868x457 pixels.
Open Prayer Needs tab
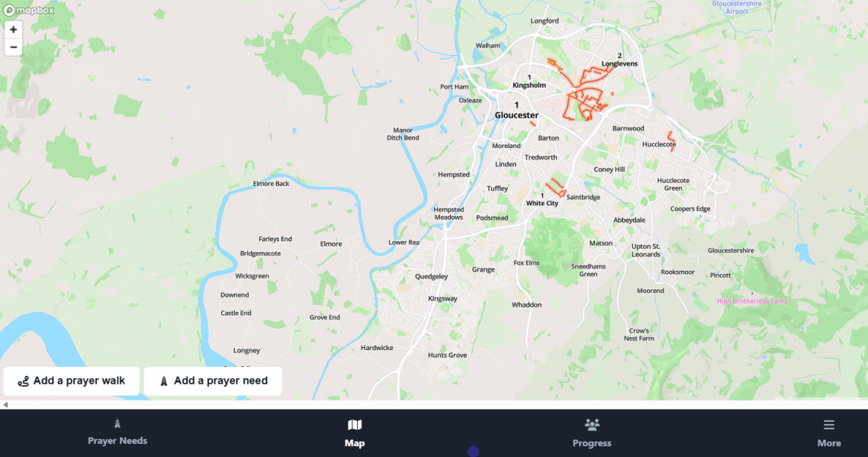click(117, 433)
